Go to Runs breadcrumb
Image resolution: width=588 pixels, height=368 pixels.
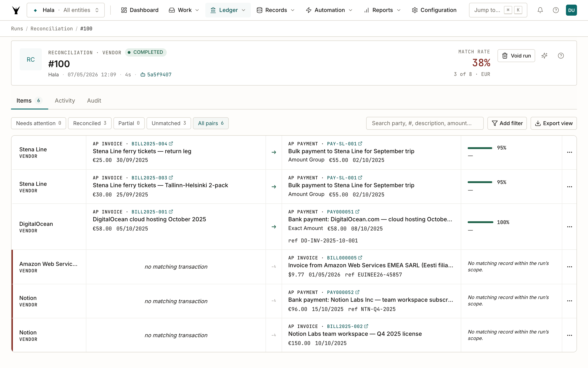point(17,29)
